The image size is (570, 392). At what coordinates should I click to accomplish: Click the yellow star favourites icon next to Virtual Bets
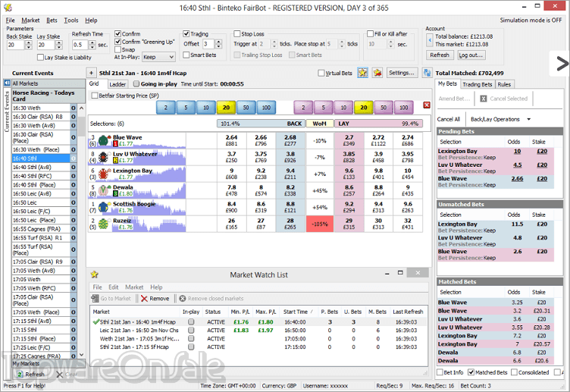pyautogui.click(x=362, y=73)
